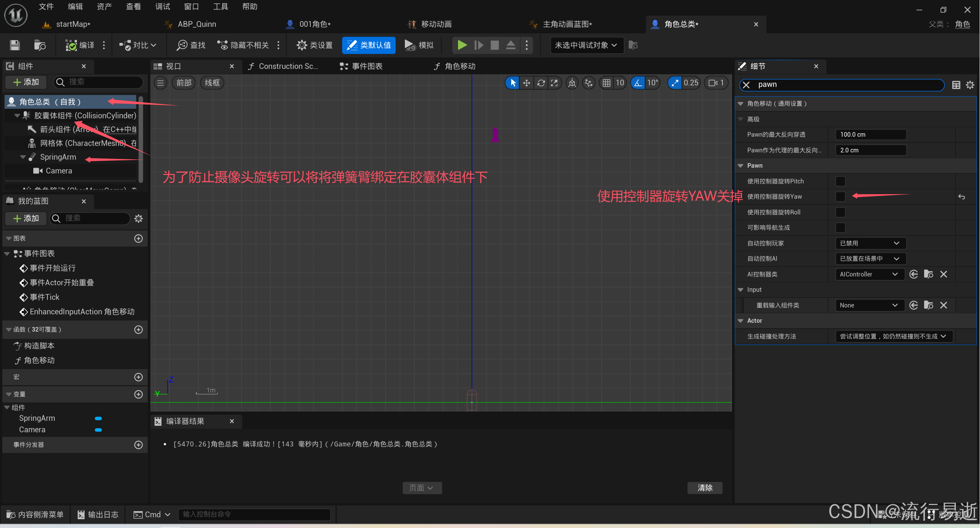Open My Blueprint settings gear
Image resolution: width=980 pixels, height=528 pixels.
tap(139, 219)
